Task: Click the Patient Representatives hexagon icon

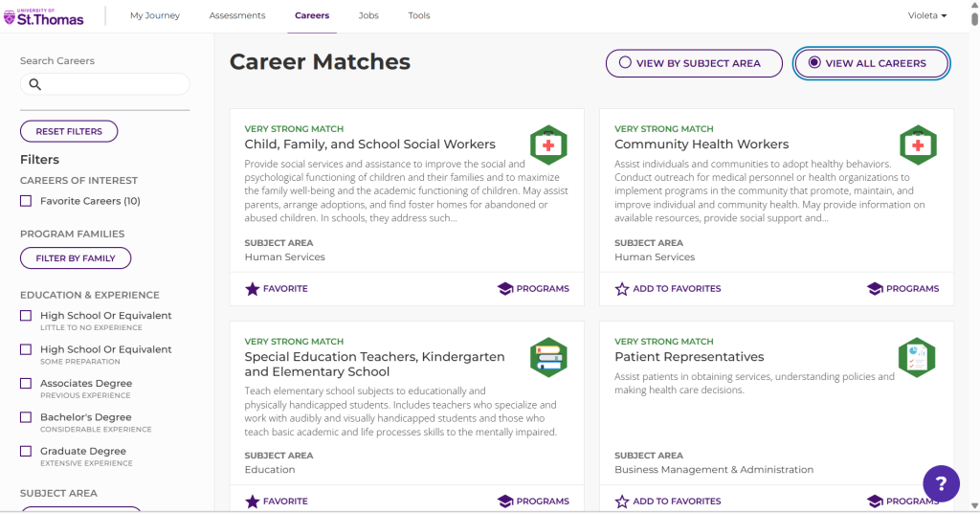Action: 917,357
